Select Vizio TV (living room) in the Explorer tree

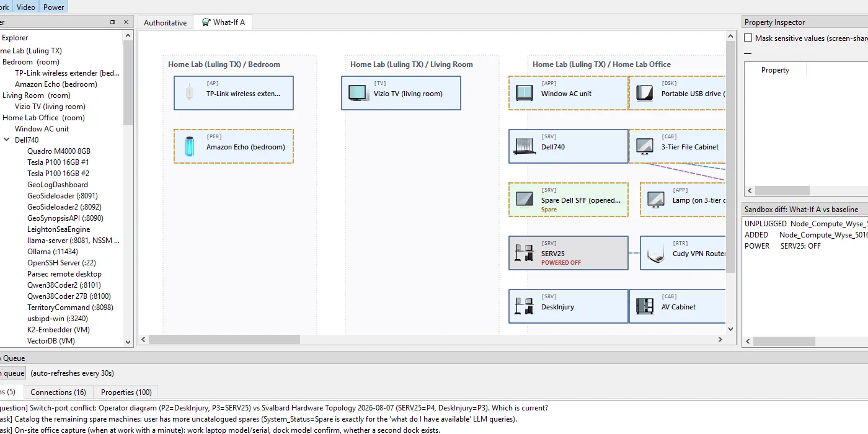(50, 107)
